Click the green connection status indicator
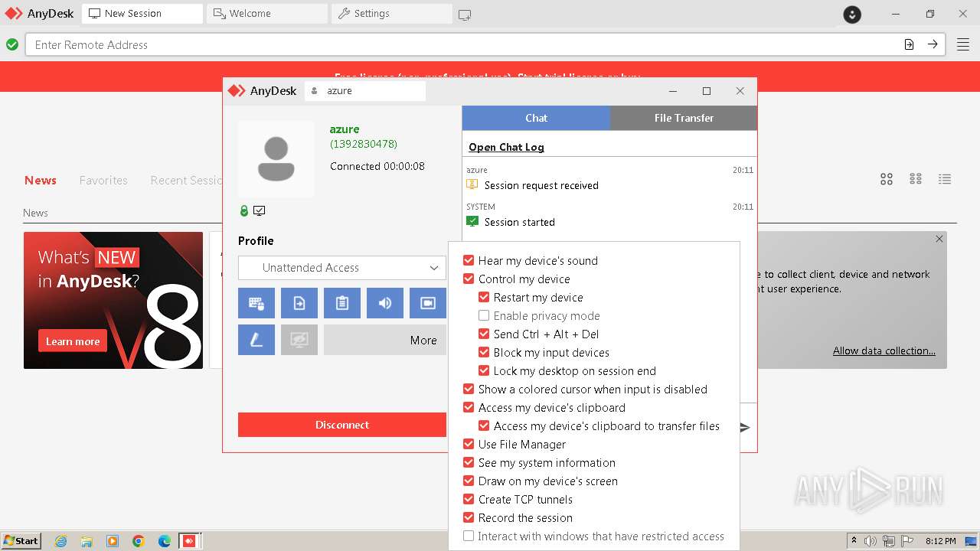Image resolution: width=980 pixels, height=551 pixels. pyautogui.click(x=12, y=44)
